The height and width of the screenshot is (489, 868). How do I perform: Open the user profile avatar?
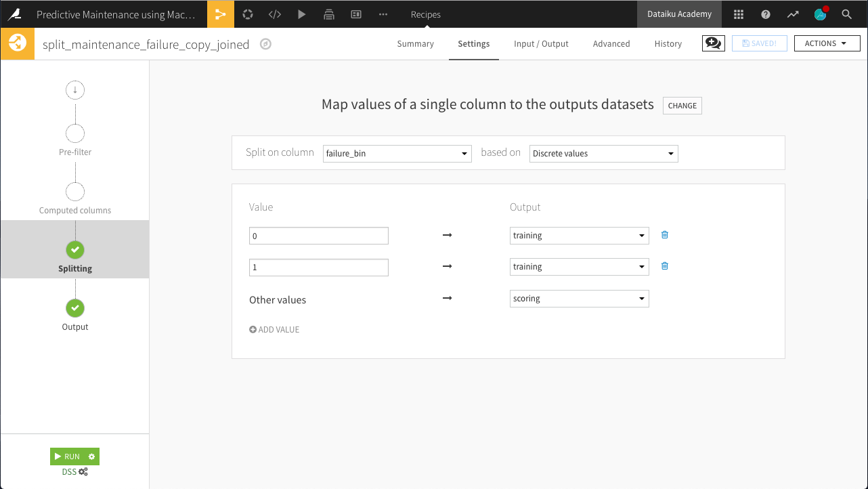pos(820,14)
